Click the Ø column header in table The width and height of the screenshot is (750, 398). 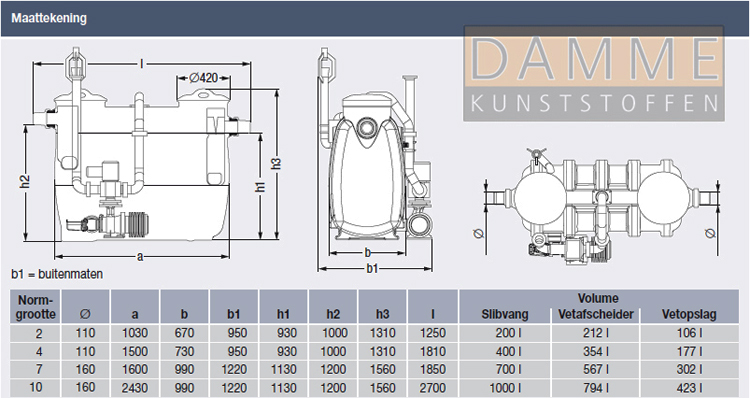[85, 314]
